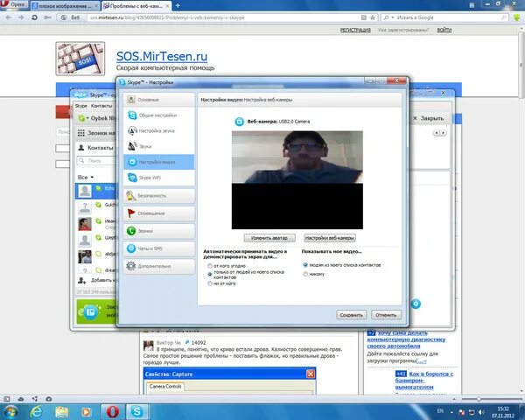Viewport: 525px width, 420px height.
Task: Click the SOS keyboard site logo
Action: click(80, 59)
